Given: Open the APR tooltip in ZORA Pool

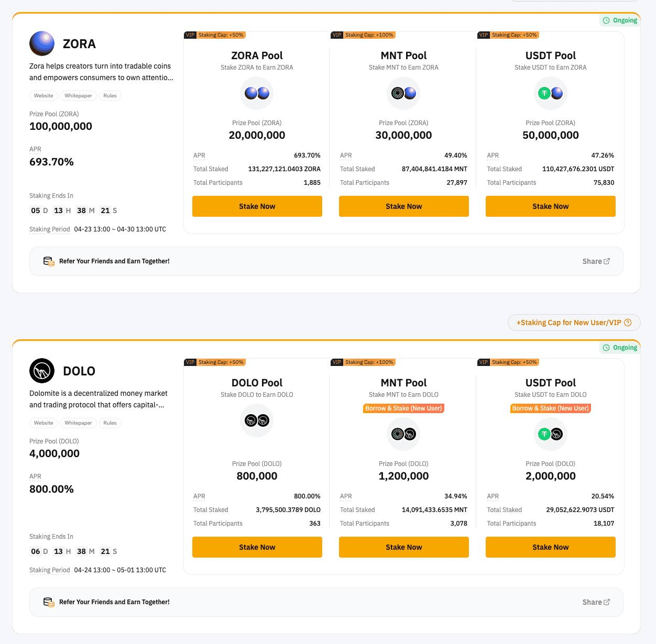Looking at the screenshot, I should tap(199, 156).
